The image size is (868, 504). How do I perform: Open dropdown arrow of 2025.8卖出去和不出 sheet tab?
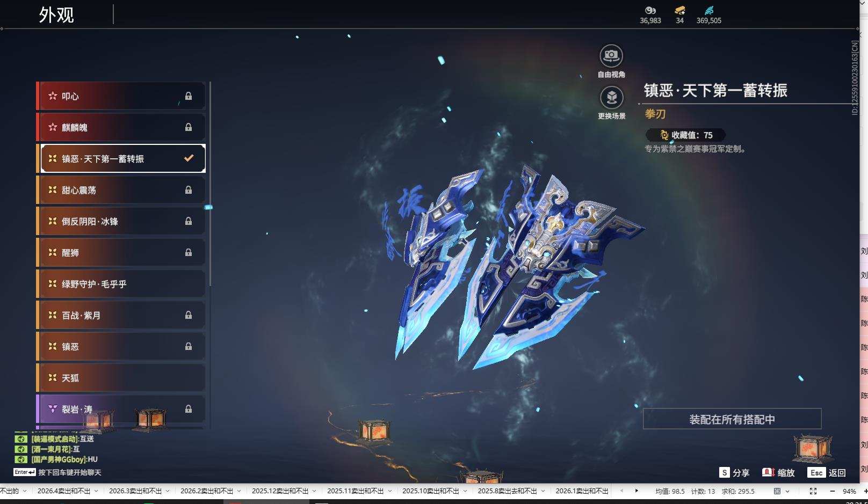542,491
